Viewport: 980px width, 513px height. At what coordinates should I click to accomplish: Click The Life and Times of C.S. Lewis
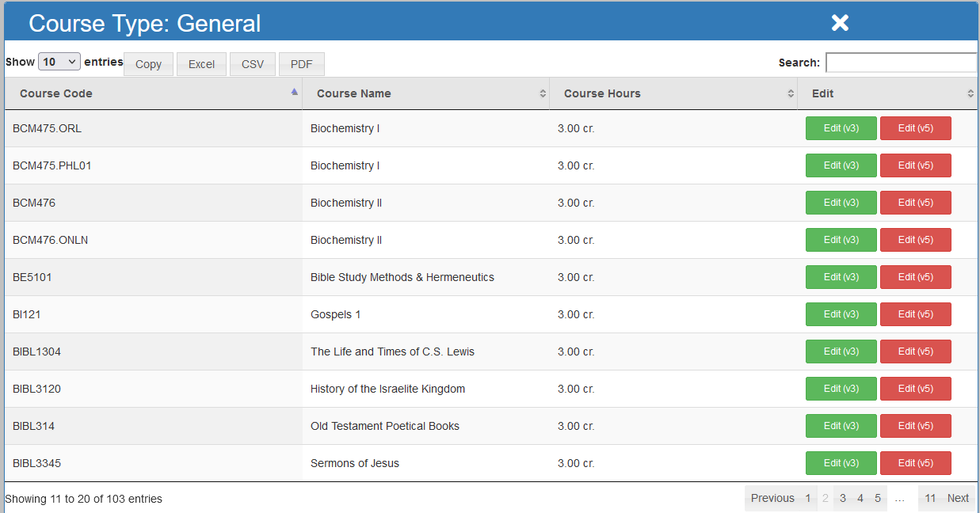pos(392,351)
